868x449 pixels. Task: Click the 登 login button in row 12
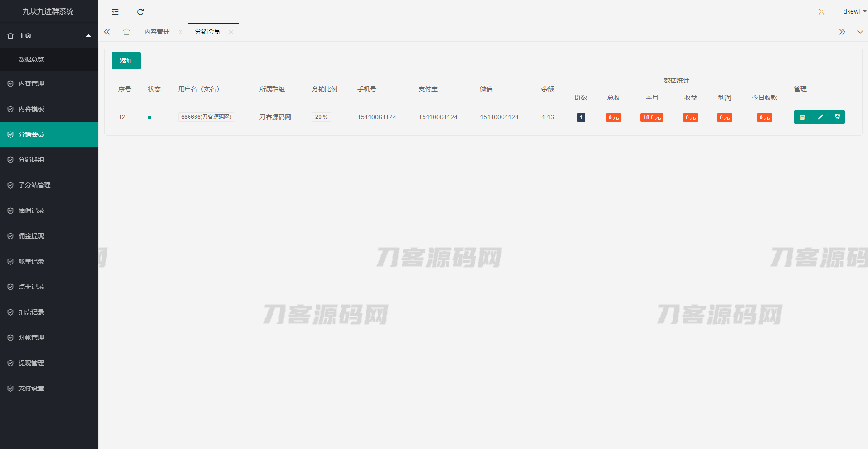(838, 117)
